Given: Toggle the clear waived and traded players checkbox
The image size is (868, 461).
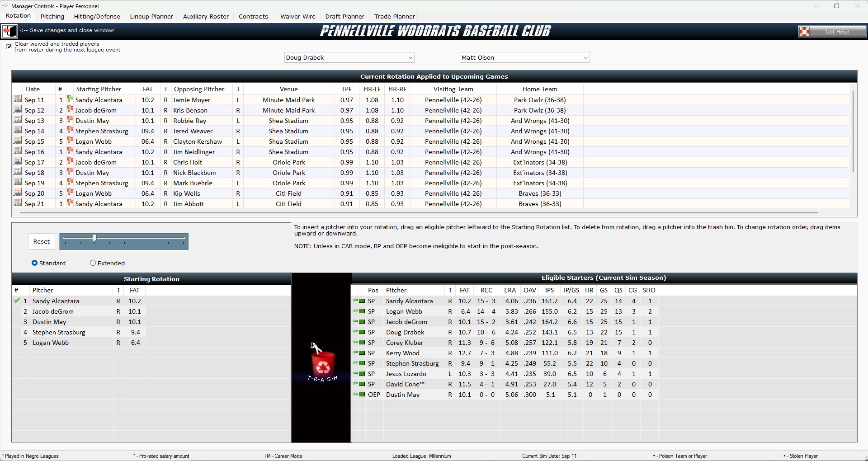Looking at the screenshot, I should (9, 47).
